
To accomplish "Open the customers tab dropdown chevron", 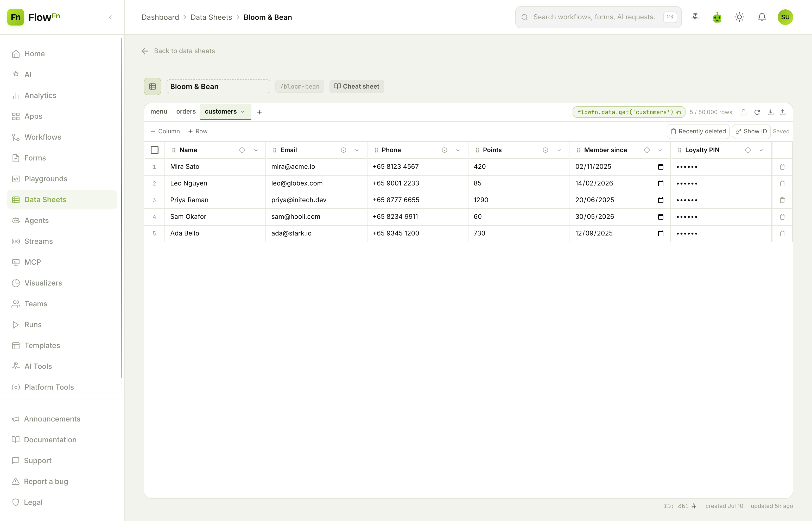I will pos(243,112).
